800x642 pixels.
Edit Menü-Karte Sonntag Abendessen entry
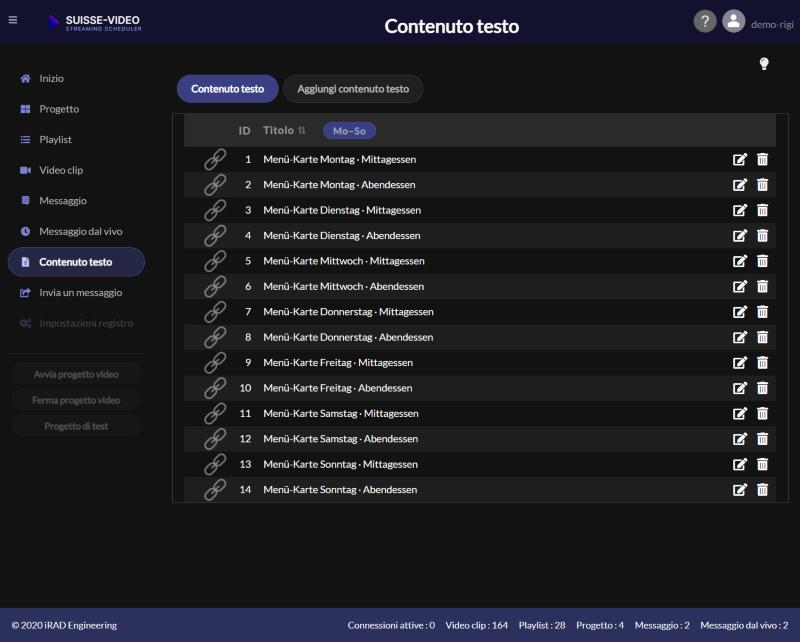[x=740, y=490]
